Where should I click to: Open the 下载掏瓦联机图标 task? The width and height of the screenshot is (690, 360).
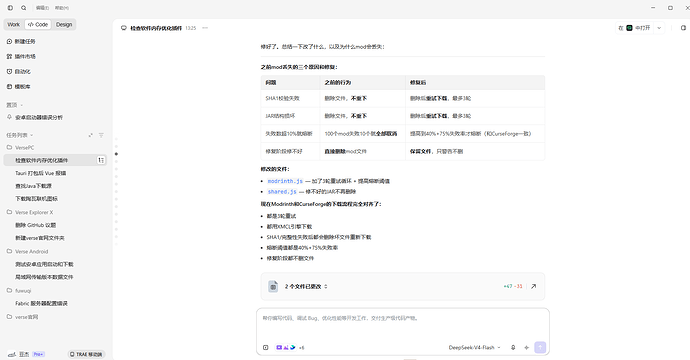37,199
